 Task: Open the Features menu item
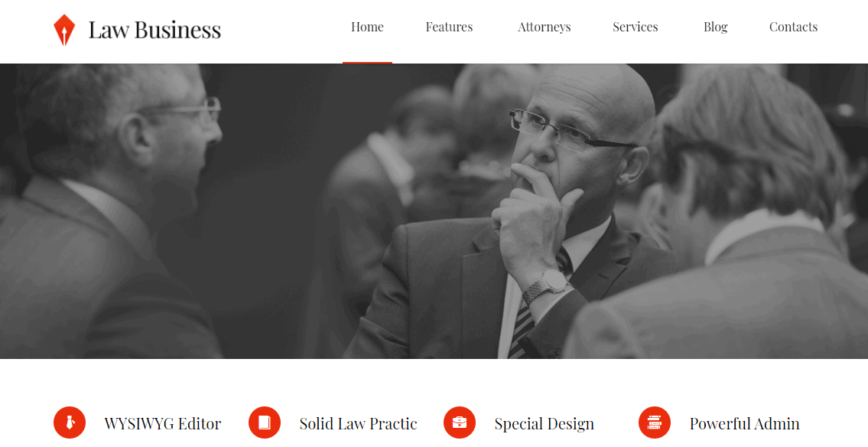449,27
